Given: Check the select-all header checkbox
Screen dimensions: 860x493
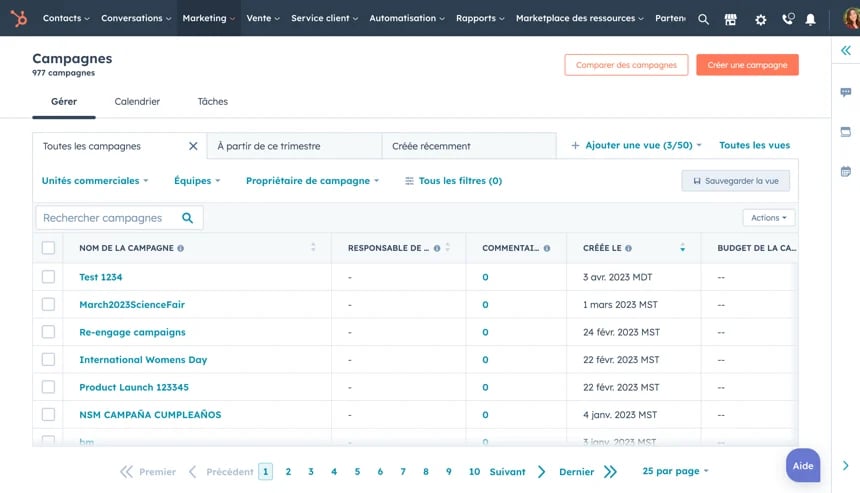Looking at the screenshot, I should pyautogui.click(x=48, y=248).
